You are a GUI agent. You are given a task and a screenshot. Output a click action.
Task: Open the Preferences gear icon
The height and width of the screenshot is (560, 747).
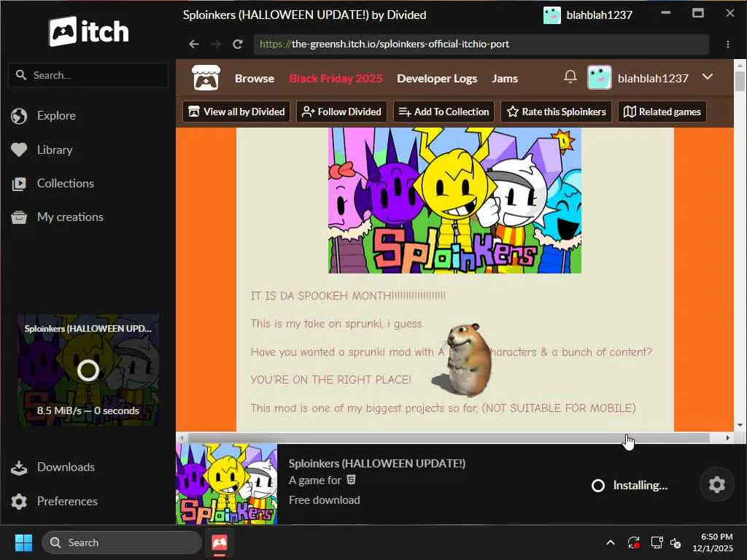pyautogui.click(x=19, y=502)
